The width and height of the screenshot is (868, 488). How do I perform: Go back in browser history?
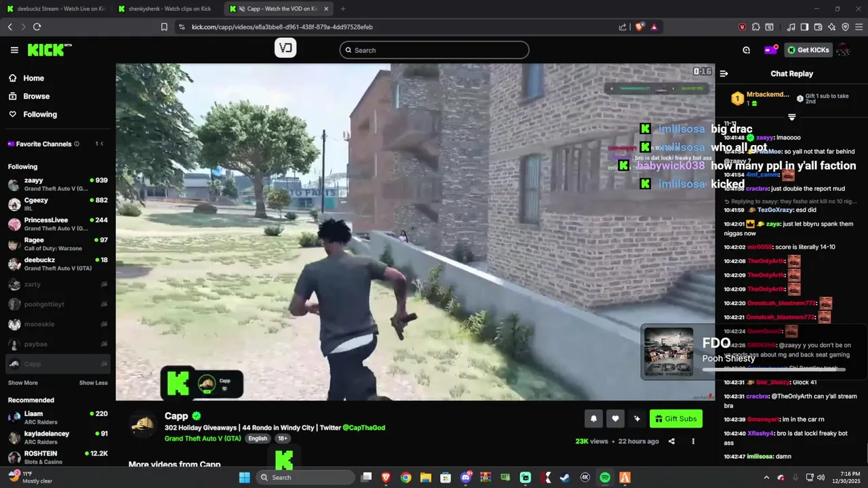[x=9, y=27]
